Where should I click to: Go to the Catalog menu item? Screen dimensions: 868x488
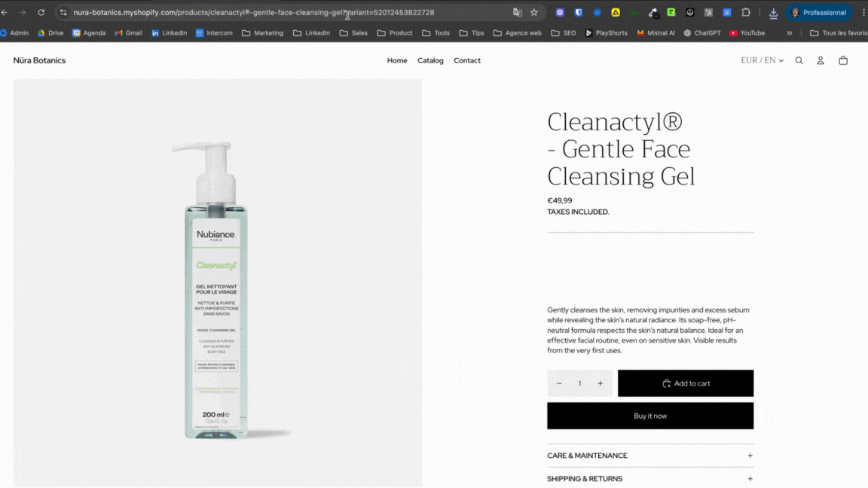(430, 60)
